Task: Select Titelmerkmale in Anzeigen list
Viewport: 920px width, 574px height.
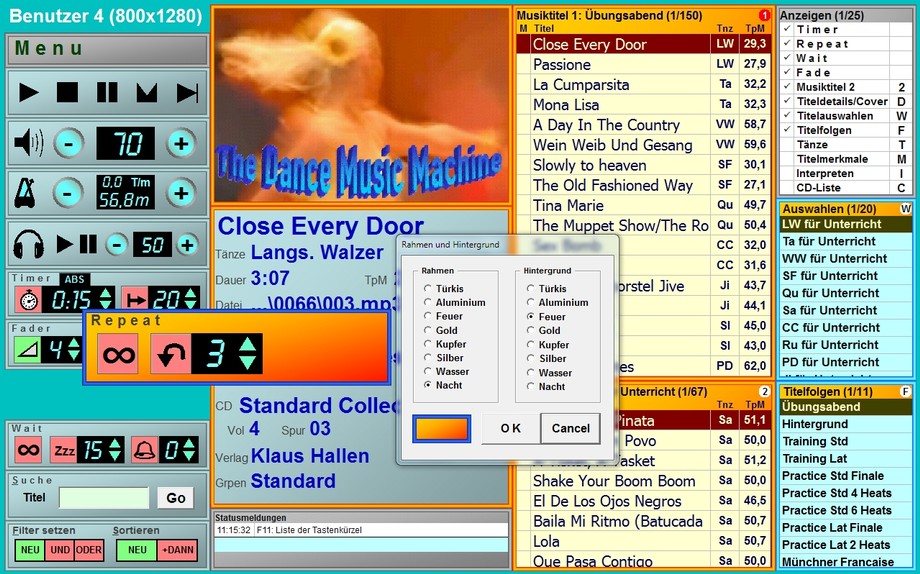Action: (x=838, y=159)
